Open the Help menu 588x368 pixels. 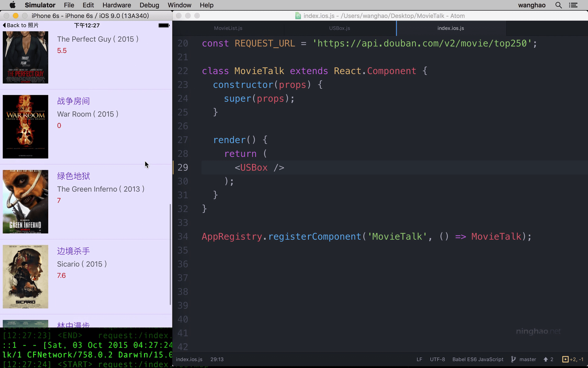coord(207,5)
